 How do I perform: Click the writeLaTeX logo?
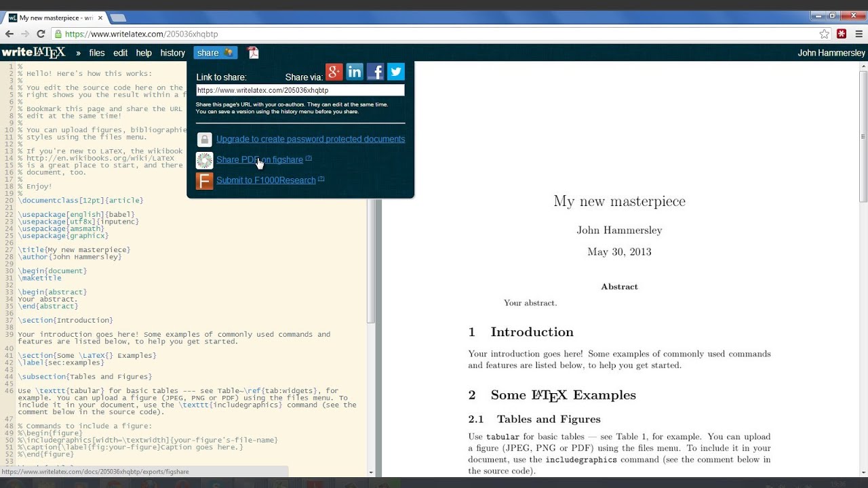pyautogui.click(x=34, y=53)
